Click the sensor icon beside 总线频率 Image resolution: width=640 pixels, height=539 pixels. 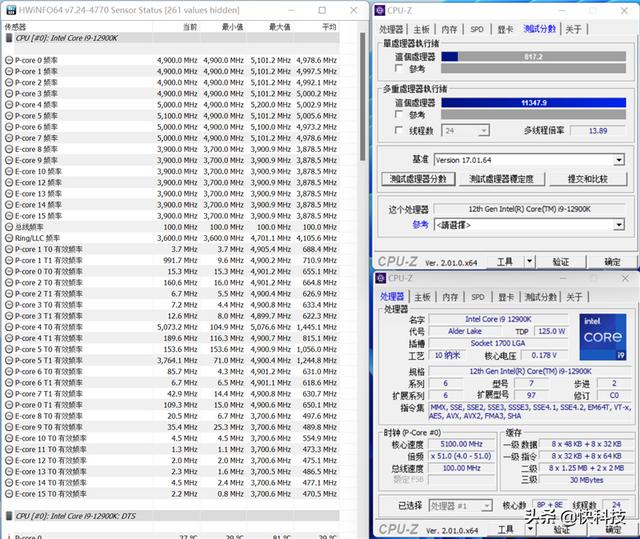(9, 227)
